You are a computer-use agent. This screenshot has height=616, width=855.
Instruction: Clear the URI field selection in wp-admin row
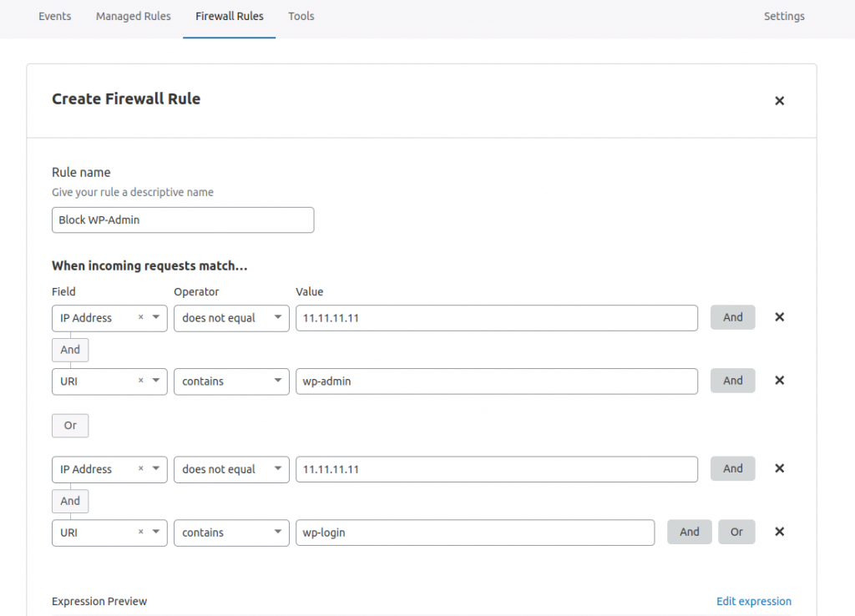pyautogui.click(x=140, y=381)
